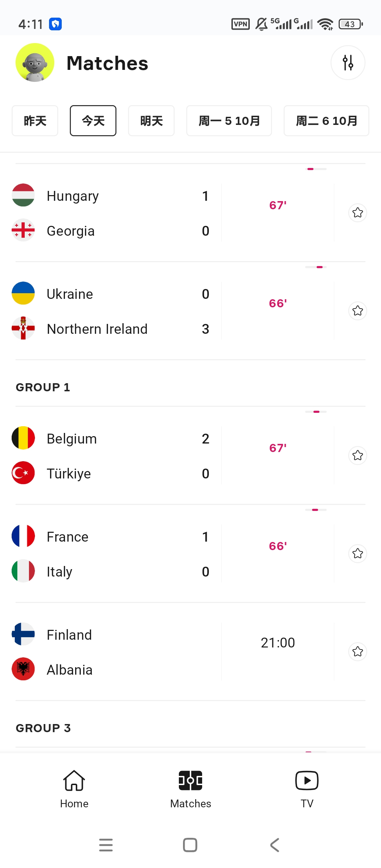Screen dimensions: 381x868
Task: Favorite the Hungary vs Georgia match
Action: tap(358, 212)
